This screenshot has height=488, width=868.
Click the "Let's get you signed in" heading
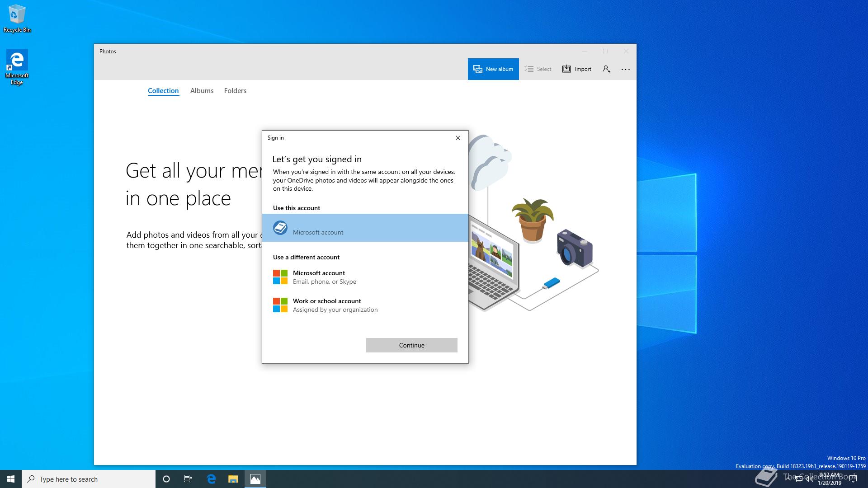(x=317, y=159)
